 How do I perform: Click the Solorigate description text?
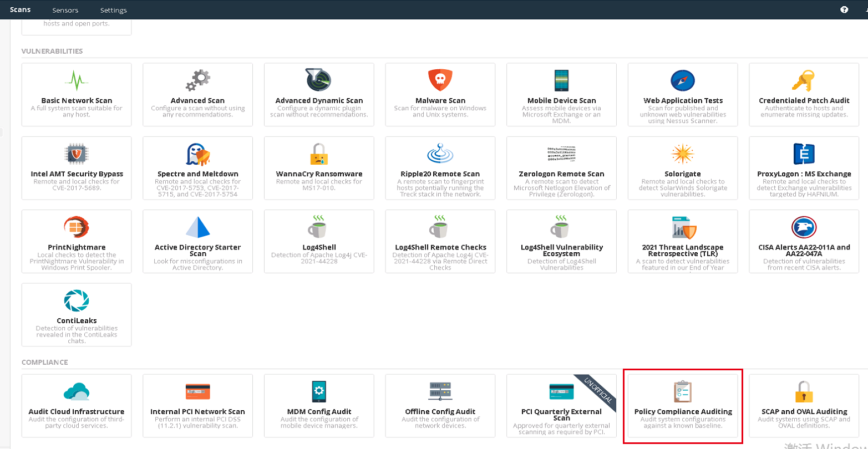pyautogui.click(x=683, y=188)
